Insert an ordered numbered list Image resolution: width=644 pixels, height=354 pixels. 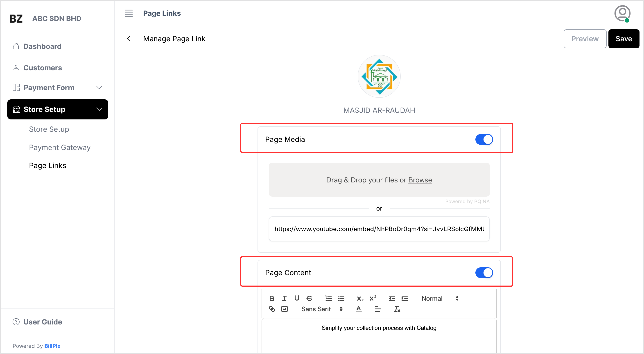click(x=328, y=298)
